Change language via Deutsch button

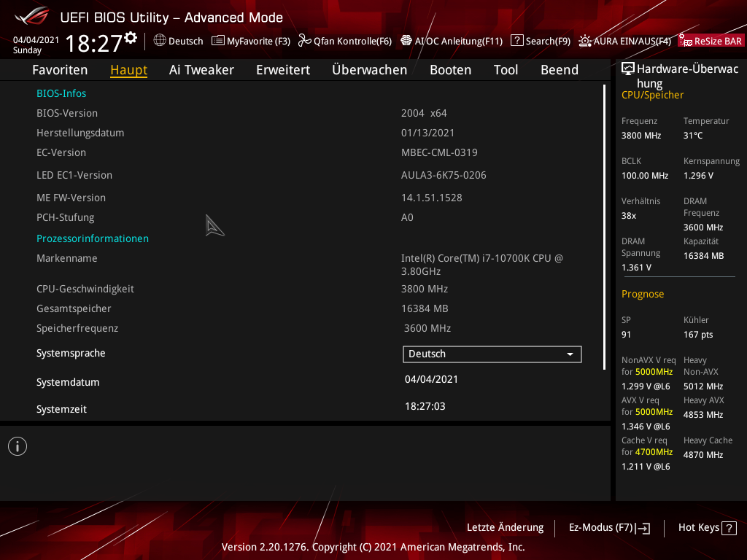point(178,41)
